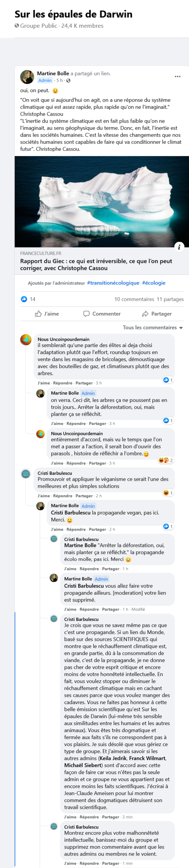Viewport: 189px width, 868px height.
Task: Click the Keila Jedrik mention in the comment
Action: [113, 758]
